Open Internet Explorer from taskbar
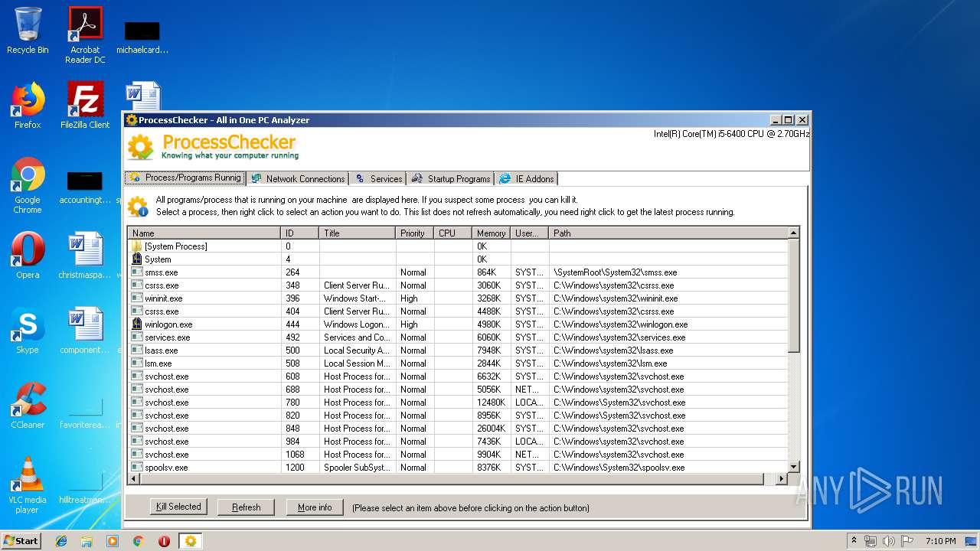 click(61, 541)
